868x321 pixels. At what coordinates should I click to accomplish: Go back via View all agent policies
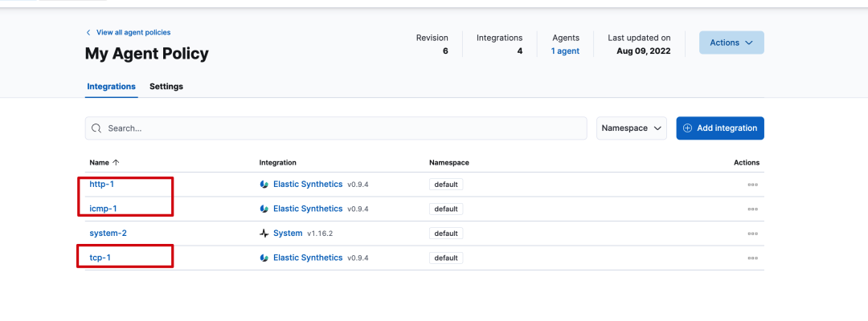[133, 33]
